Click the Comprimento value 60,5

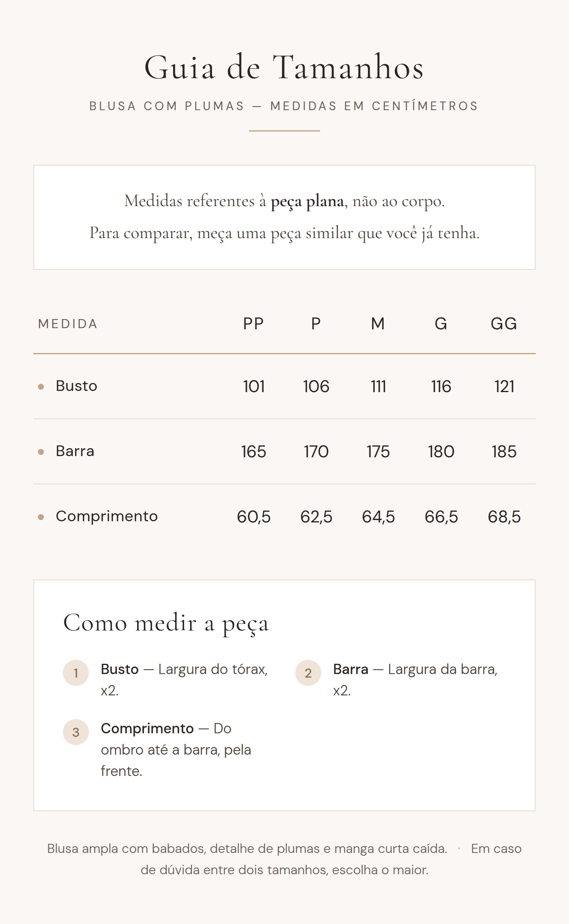(254, 516)
